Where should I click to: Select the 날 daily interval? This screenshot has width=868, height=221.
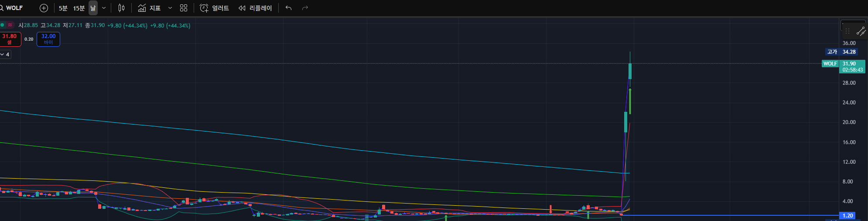pos(93,8)
